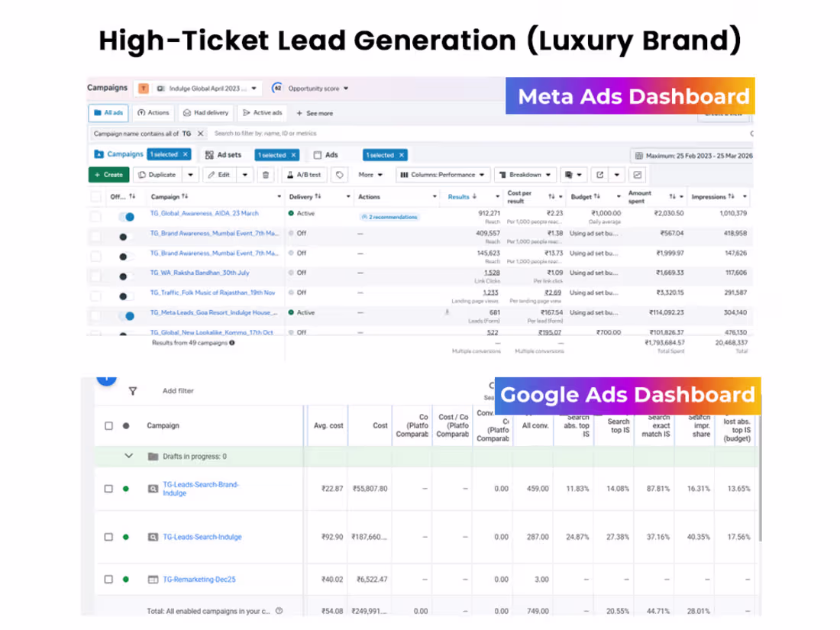Open the 2 recommendations link
The height and width of the screenshot is (630, 840).
pyautogui.click(x=389, y=217)
